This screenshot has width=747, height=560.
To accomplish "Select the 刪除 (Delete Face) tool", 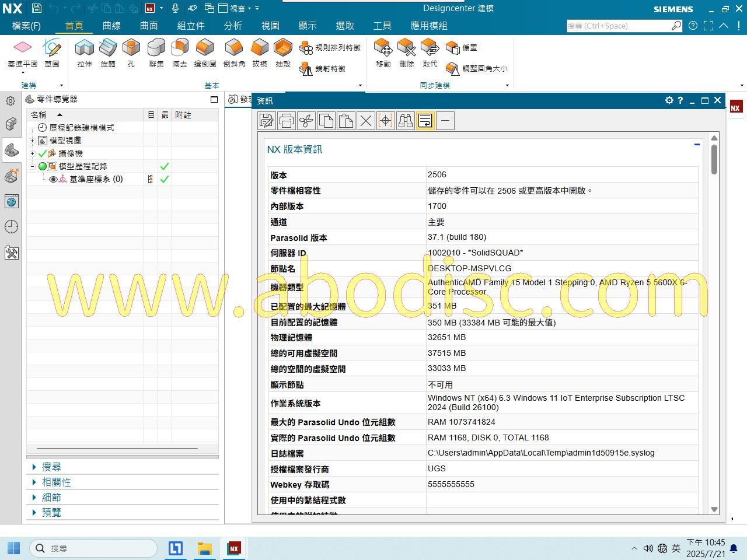I will (x=407, y=53).
